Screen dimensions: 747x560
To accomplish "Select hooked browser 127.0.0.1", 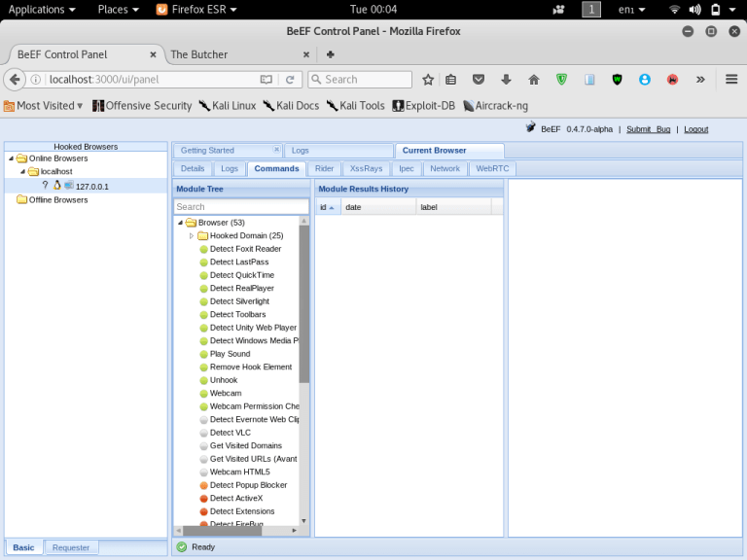I will click(91, 186).
